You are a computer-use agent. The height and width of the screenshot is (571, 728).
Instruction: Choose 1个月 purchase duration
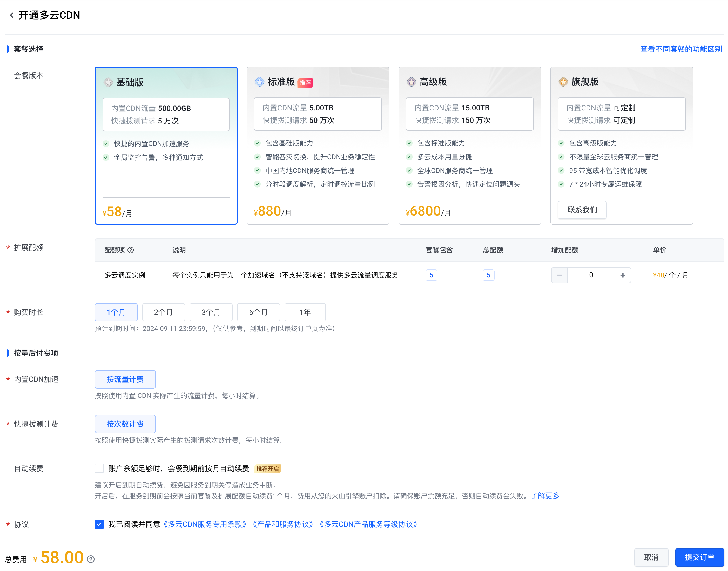click(x=116, y=312)
